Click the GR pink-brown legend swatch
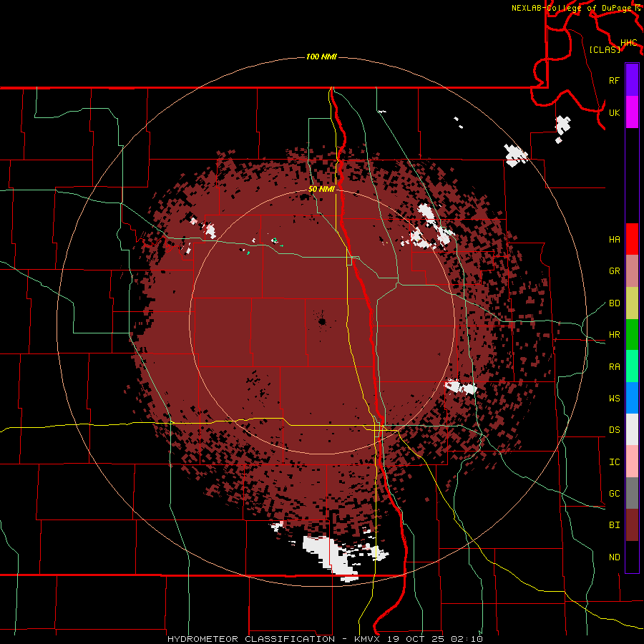This screenshot has height=644, width=644. pos(632,271)
